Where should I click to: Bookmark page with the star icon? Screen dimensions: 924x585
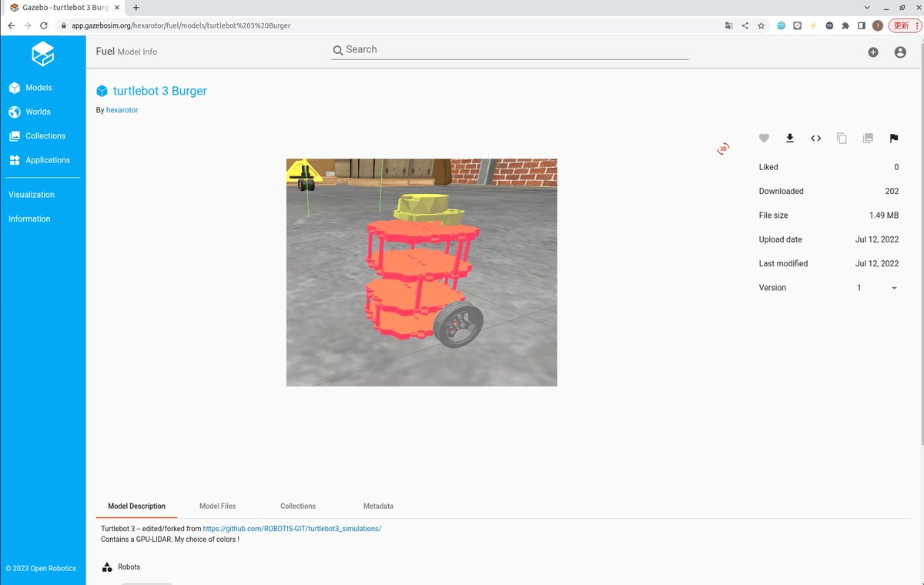[762, 25]
